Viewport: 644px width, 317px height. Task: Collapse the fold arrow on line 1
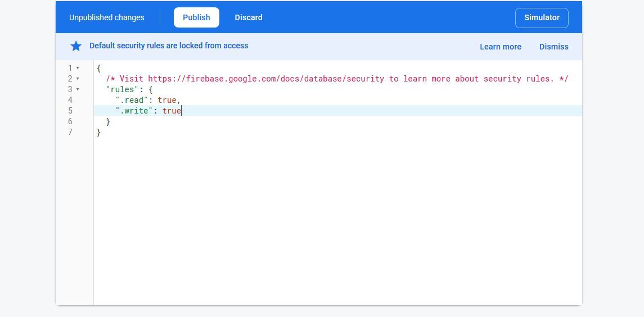(78, 68)
